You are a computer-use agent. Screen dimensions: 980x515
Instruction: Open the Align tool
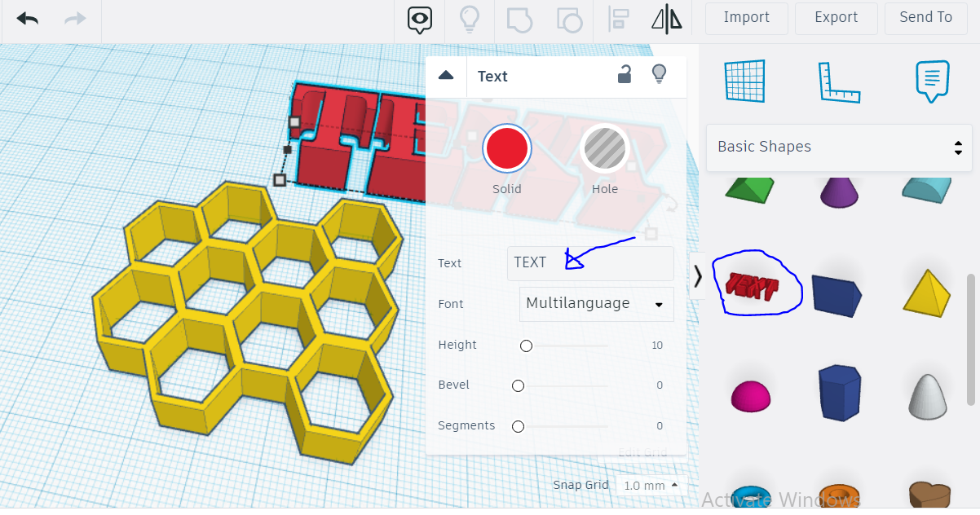(x=620, y=19)
